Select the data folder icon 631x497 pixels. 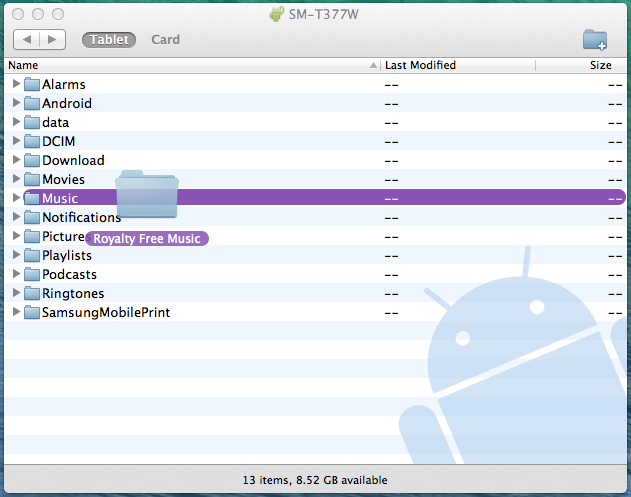click(x=32, y=122)
